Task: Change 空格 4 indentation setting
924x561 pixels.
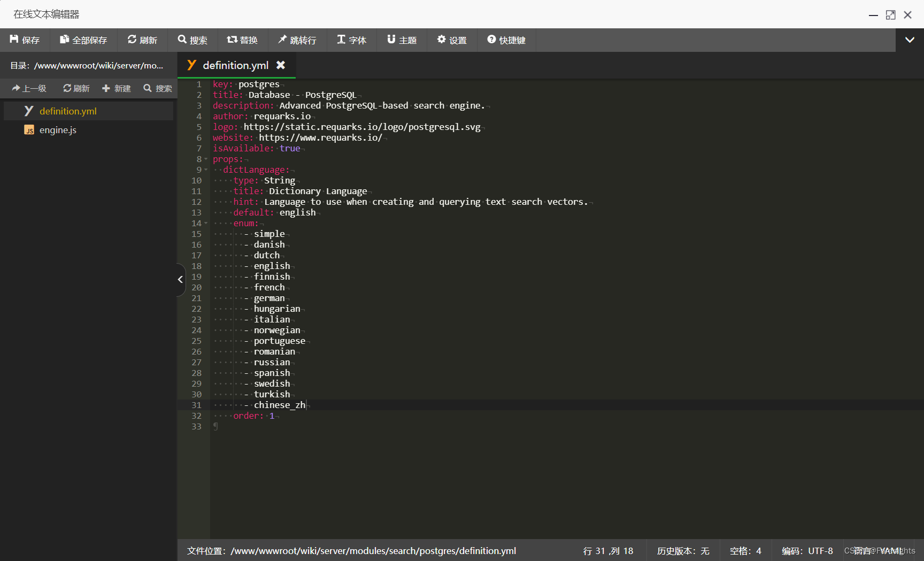Action: [745, 551]
